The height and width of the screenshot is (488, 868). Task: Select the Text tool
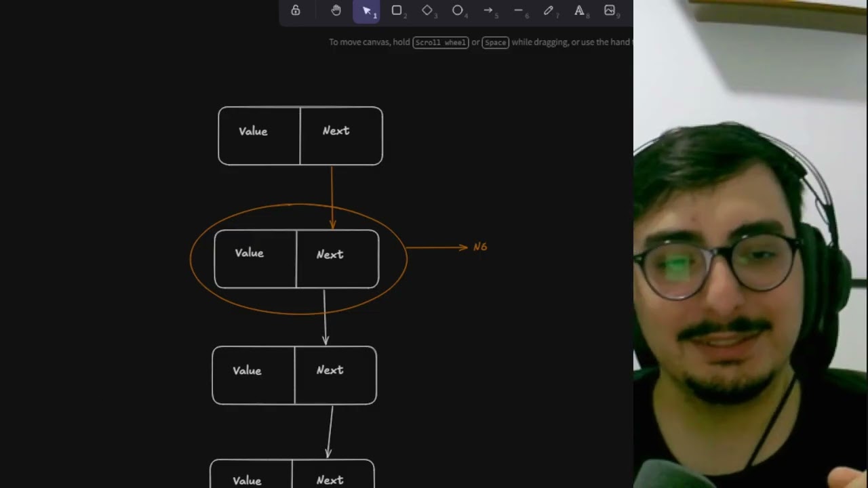[x=579, y=10]
